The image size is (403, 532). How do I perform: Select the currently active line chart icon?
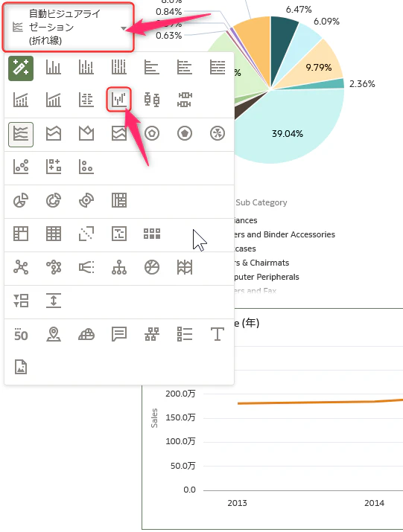[x=21, y=135]
